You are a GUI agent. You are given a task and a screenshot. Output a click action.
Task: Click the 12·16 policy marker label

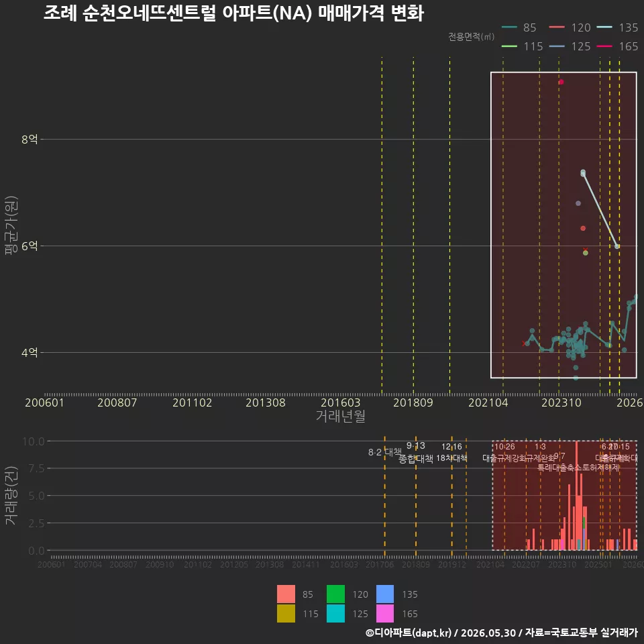click(451, 447)
